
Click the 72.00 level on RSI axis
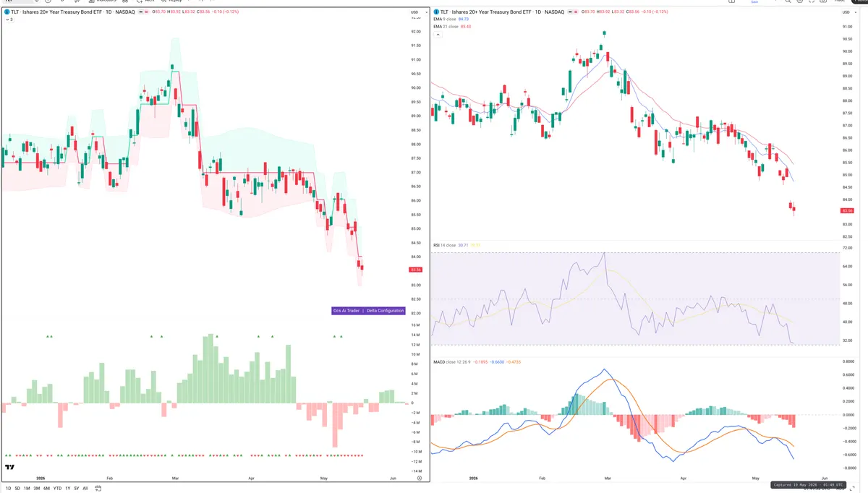(x=848, y=247)
